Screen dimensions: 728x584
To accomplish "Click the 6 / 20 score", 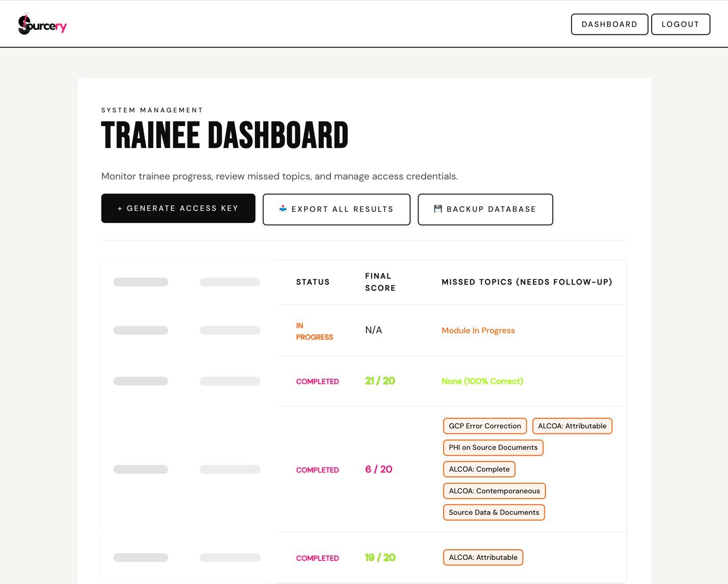I will click(x=379, y=469).
